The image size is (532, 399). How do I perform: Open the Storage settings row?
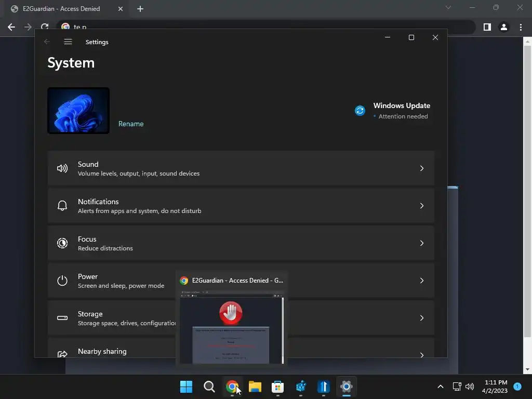(241, 318)
